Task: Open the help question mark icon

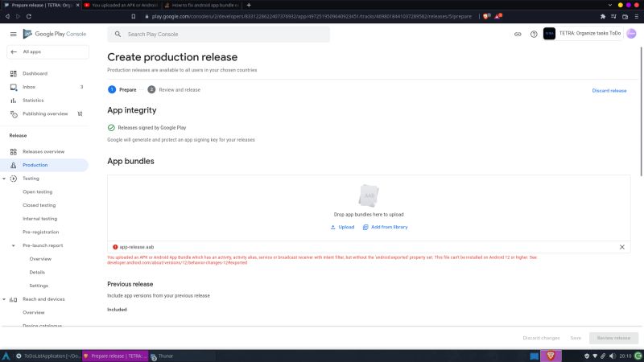Action: point(534,34)
